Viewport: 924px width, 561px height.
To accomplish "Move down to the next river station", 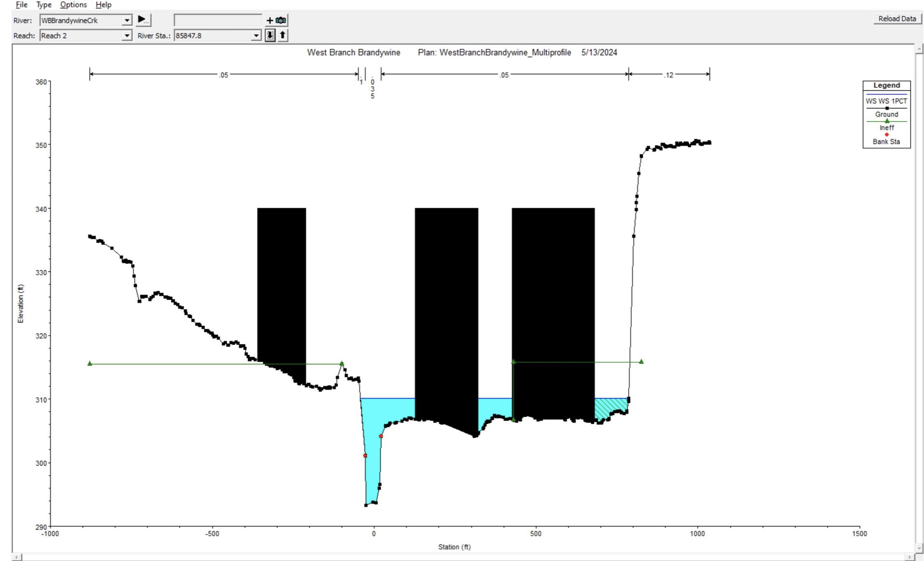I will 270,35.
